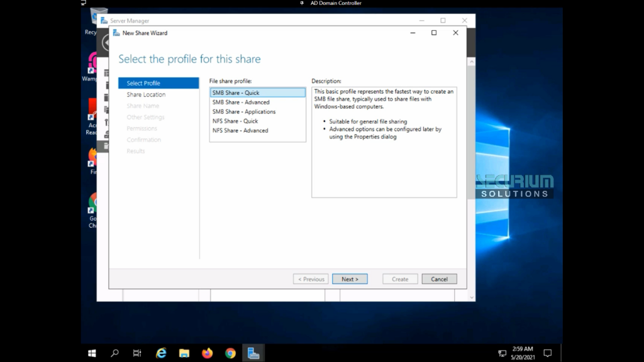Maximize the Server Manager window
Image resolution: width=644 pixels, height=362 pixels.
pyautogui.click(x=443, y=21)
